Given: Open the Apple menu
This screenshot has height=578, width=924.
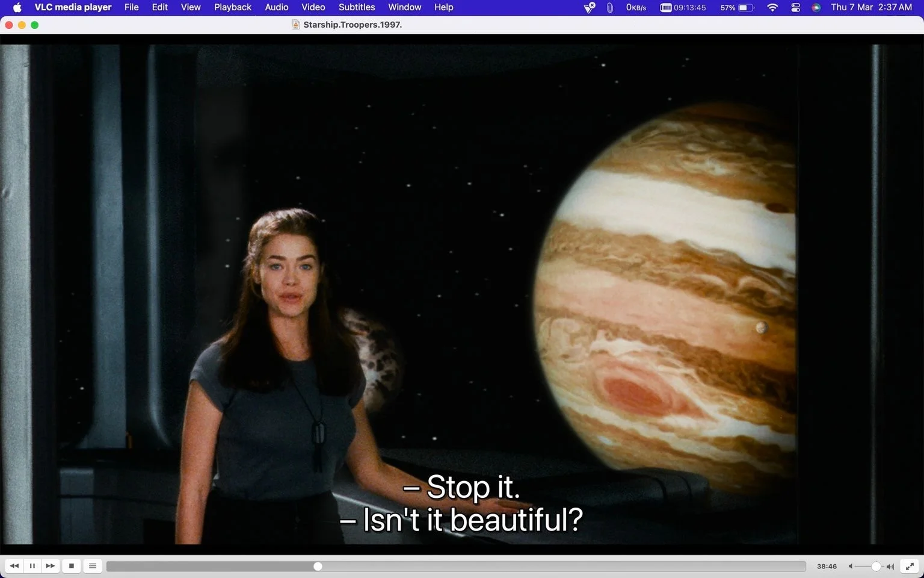Looking at the screenshot, I should pyautogui.click(x=17, y=7).
